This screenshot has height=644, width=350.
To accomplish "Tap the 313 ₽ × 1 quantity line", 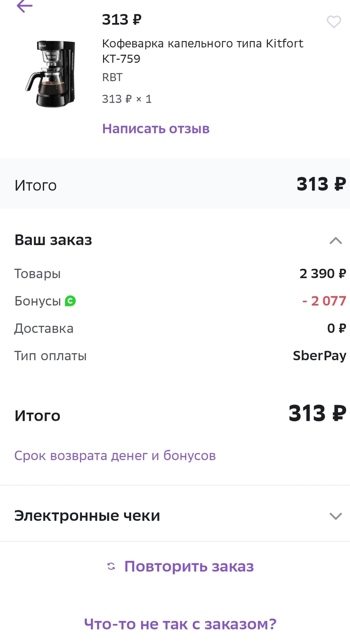I will pyautogui.click(x=126, y=99).
